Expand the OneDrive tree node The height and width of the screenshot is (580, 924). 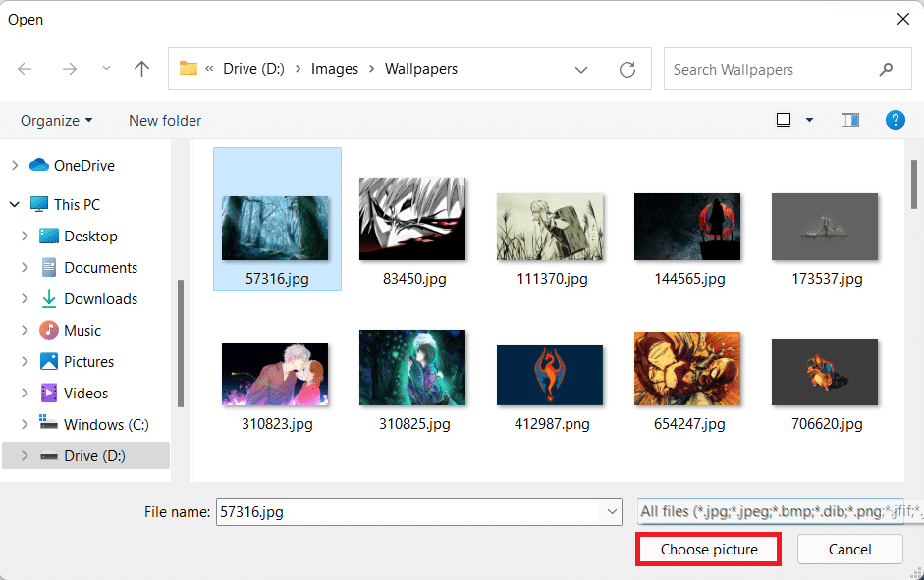[x=15, y=166]
